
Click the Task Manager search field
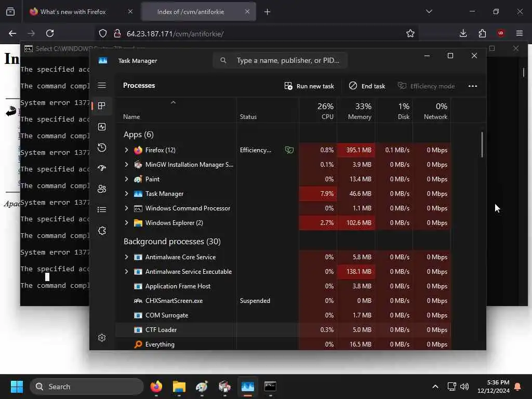pyautogui.click(x=280, y=60)
